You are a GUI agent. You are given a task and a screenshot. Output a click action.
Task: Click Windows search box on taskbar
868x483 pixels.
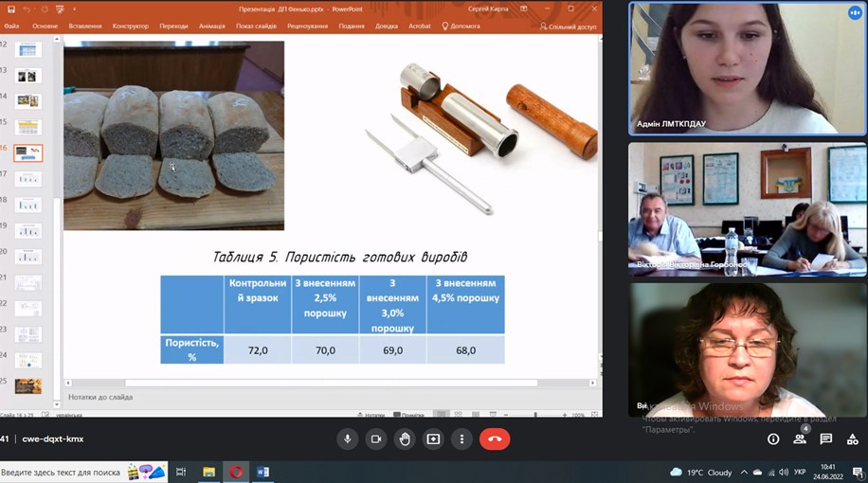point(83,472)
